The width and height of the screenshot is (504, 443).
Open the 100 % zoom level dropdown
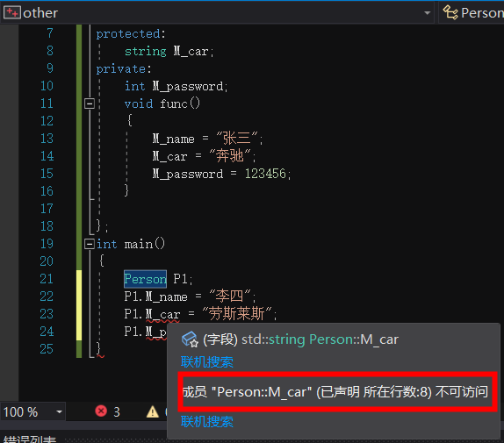[x=59, y=411]
